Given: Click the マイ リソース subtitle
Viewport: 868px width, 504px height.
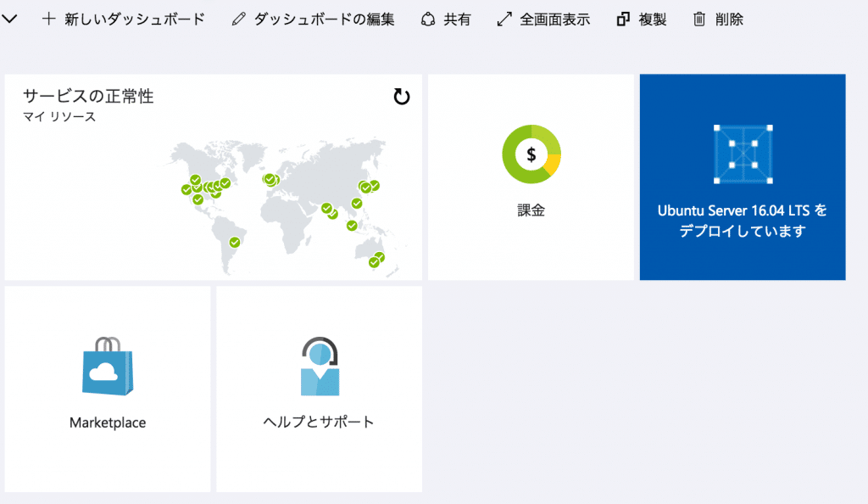Looking at the screenshot, I should pos(59,116).
